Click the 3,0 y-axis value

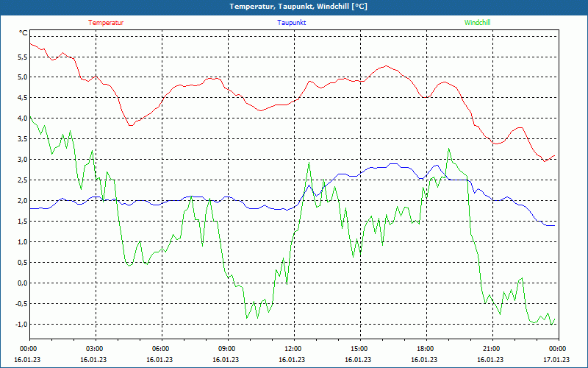coord(23,160)
